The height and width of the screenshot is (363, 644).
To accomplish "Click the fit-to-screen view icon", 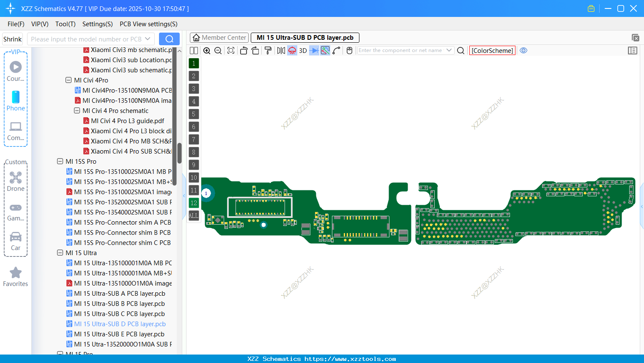I will (x=231, y=50).
